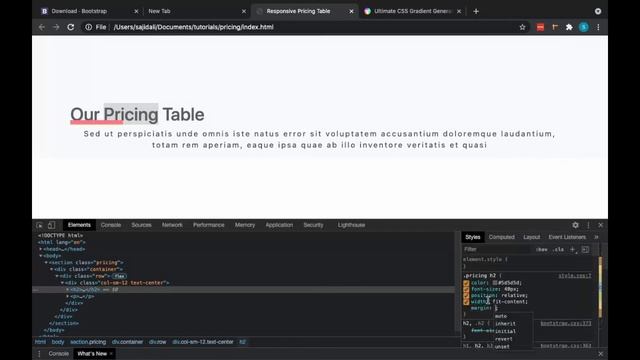Open a new tab with plus button
This screenshot has width=640, height=360.
click(x=476, y=11)
